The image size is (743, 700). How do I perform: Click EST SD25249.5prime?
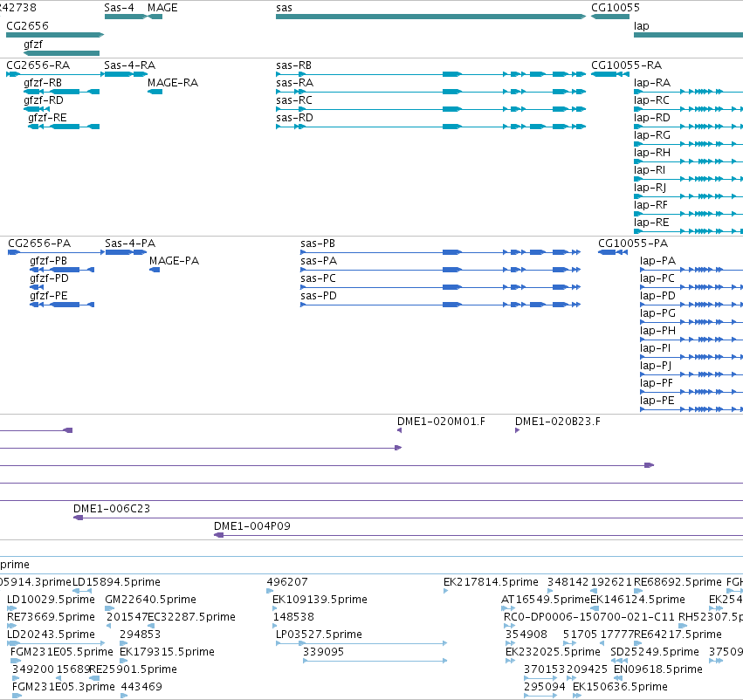619,661
